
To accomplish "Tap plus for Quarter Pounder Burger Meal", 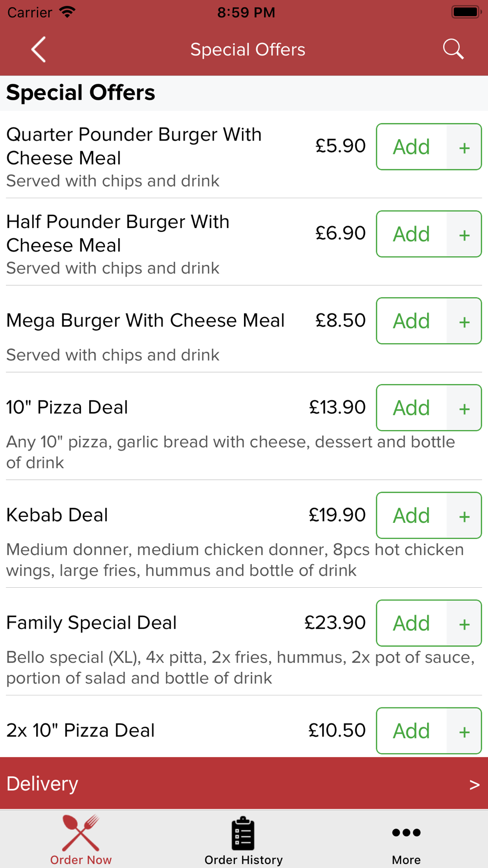I will (x=464, y=147).
